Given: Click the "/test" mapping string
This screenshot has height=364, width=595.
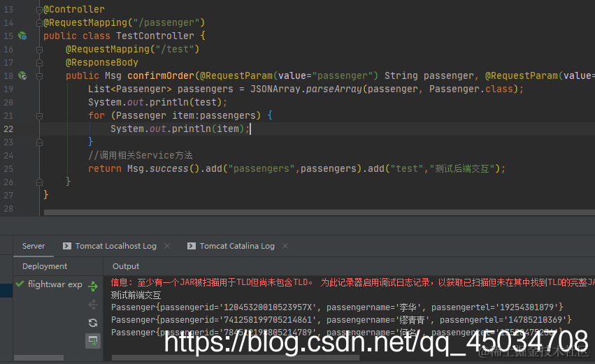Looking at the screenshot, I should pos(175,49).
